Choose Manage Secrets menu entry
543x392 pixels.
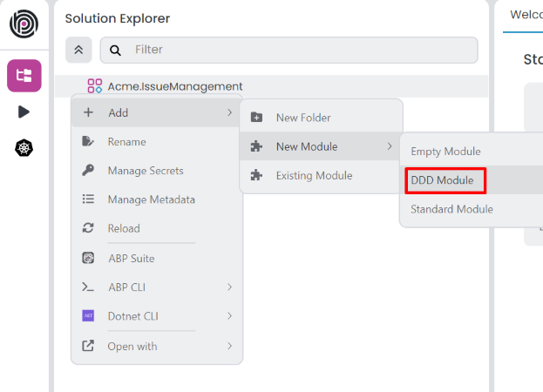click(145, 171)
